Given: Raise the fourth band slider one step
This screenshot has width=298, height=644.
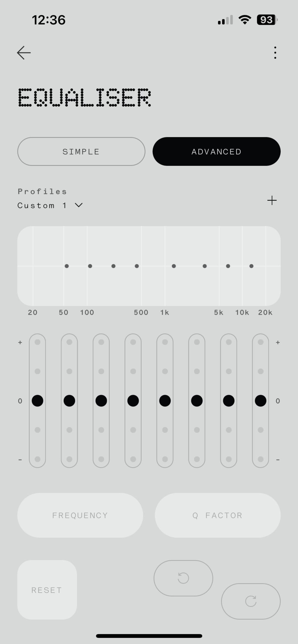Looking at the screenshot, I should [133, 371].
